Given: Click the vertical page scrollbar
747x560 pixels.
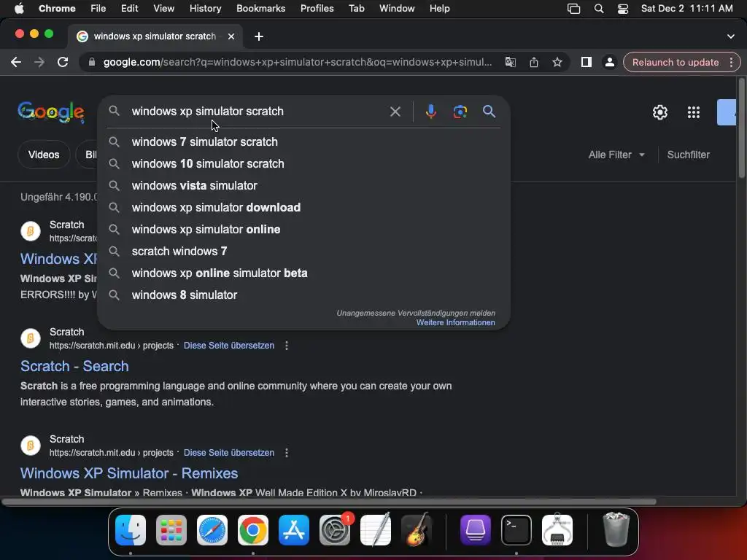Looking at the screenshot, I should point(741,128).
